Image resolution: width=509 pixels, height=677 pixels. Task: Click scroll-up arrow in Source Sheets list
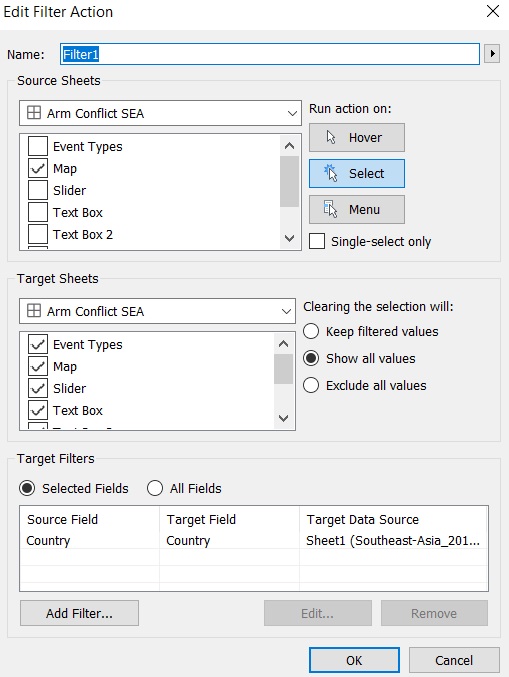pyautogui.click(x=289, y=146)
